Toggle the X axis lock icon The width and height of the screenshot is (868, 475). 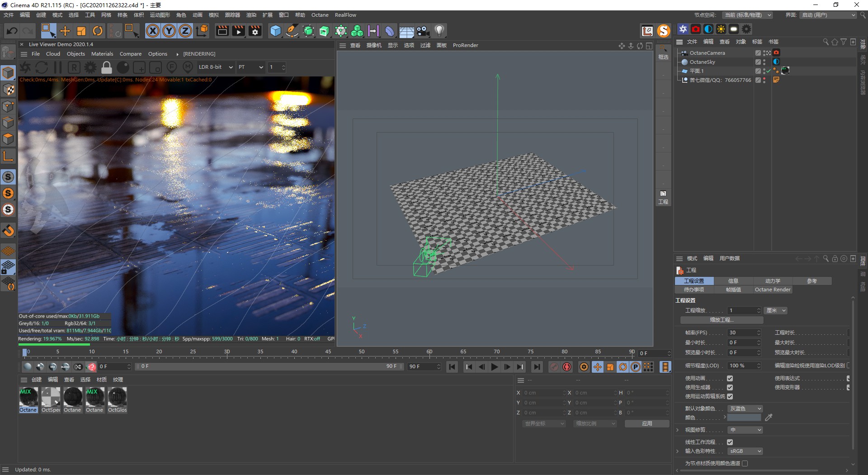[153, 31]
